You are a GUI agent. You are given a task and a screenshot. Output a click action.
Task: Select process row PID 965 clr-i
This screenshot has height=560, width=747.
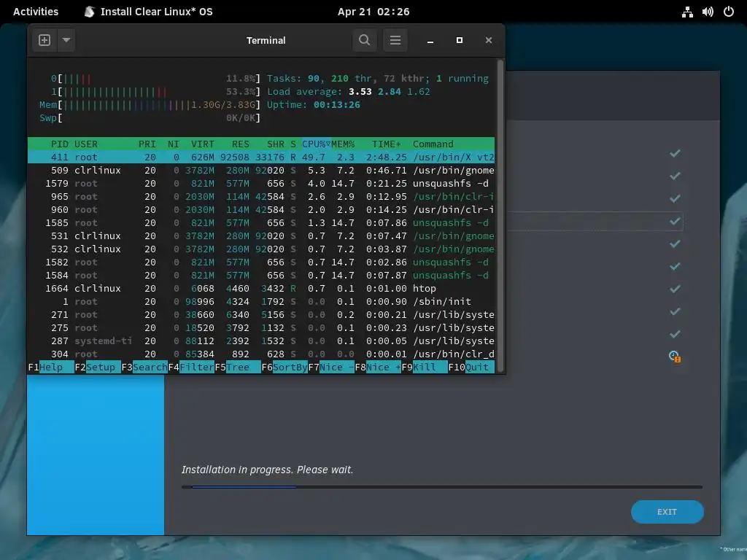coord(261,197)
